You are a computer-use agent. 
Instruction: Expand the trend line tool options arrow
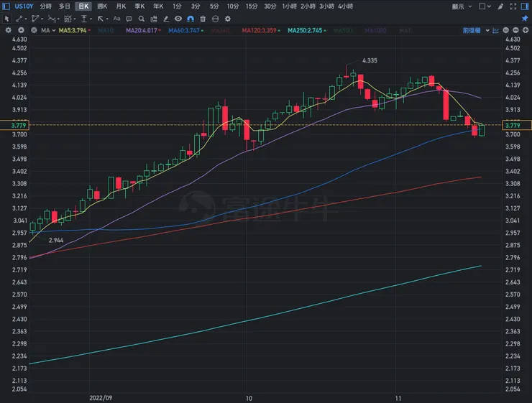pyautogui.click(x=26, y=19)
